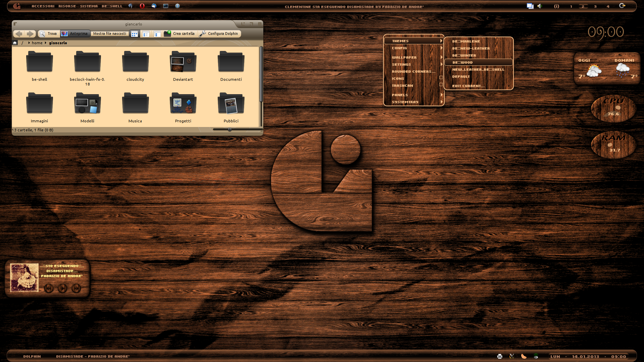Open the Thunderbird mail icon
The image size is (644, 362).
154,6
